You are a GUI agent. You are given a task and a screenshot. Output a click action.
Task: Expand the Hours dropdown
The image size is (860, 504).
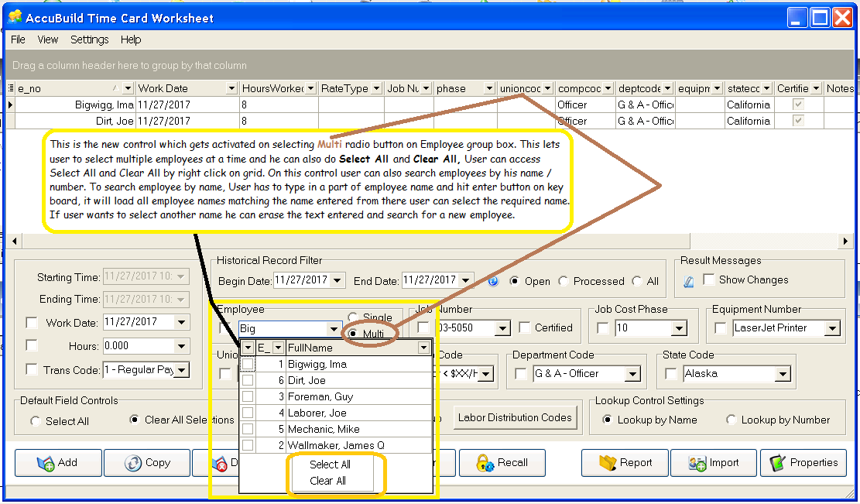(182, 346)
